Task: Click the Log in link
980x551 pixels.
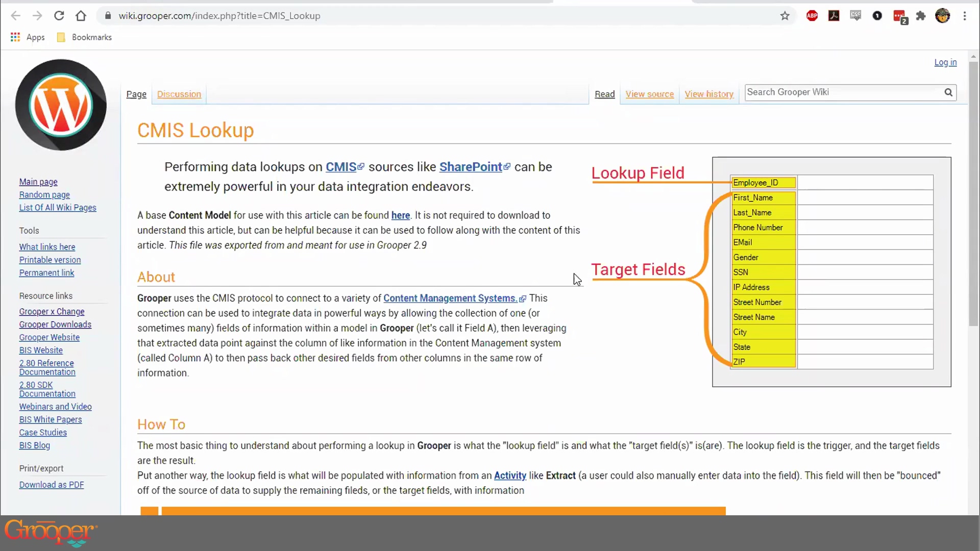Action: click(x=945, y=62)
